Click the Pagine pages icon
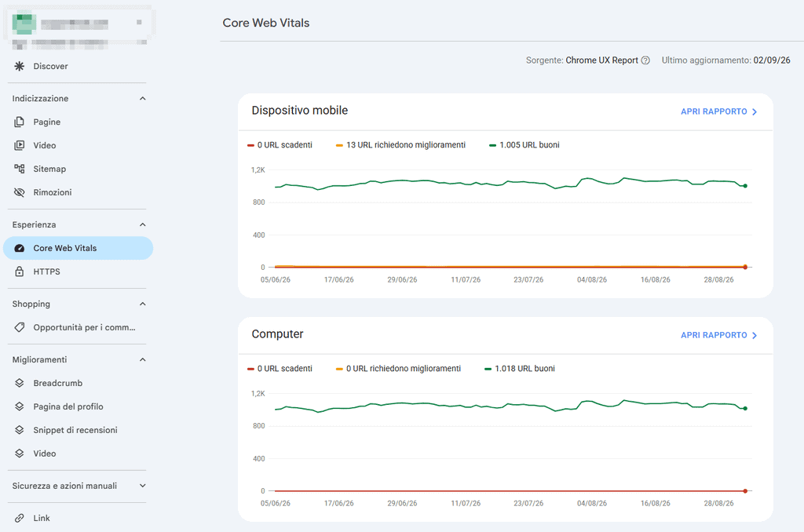Screen dimensions: 804x532 20,122
